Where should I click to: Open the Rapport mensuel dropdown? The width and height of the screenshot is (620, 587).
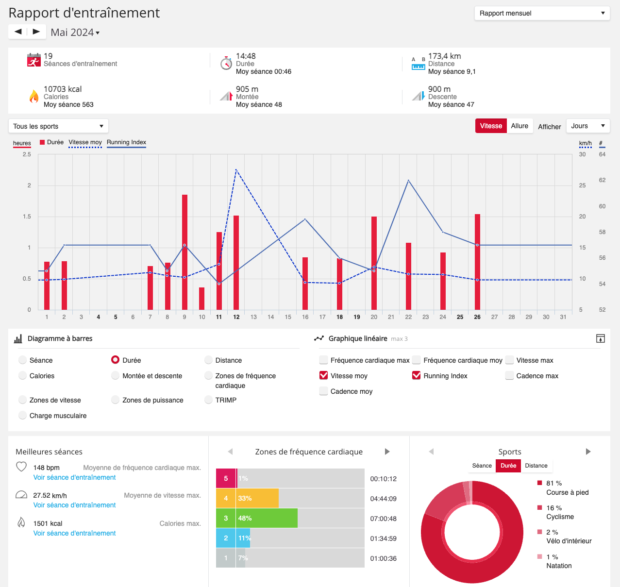tap(542, 13)
